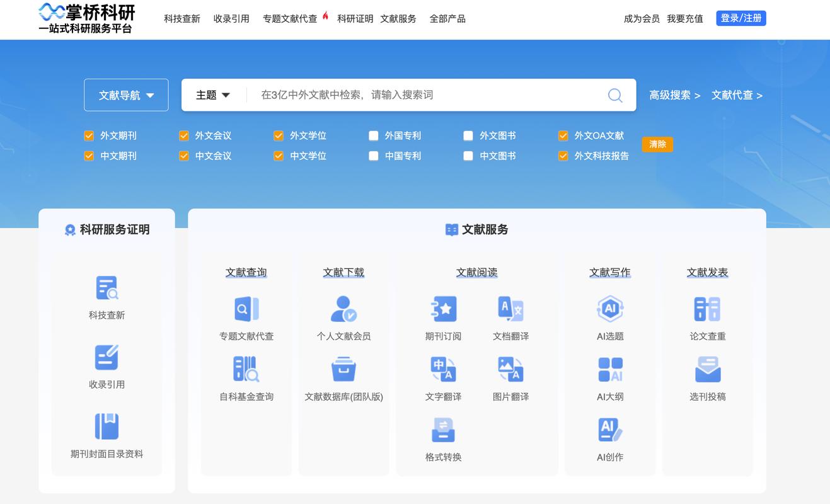Open the AI选题 tool

[x=609, y=316]
